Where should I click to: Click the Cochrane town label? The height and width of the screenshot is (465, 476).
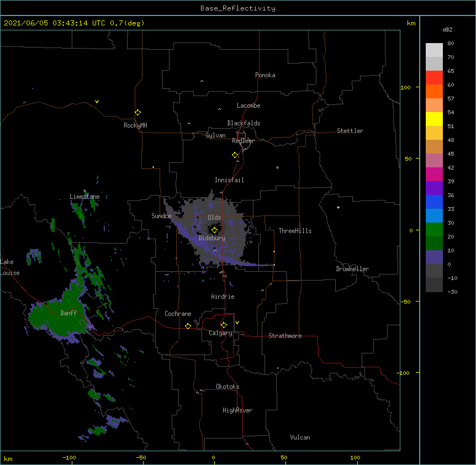178,314
